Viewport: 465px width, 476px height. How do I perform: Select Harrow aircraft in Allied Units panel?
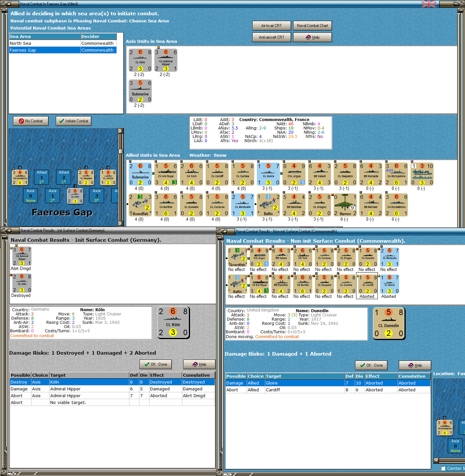coord(345,205)
